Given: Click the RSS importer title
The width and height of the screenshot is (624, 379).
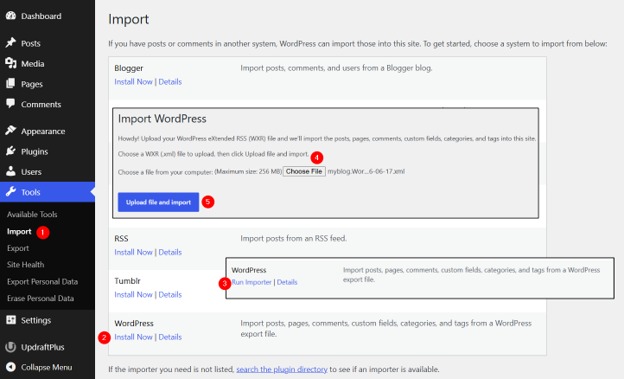Looking at the screenshot, I should (121, 239).
